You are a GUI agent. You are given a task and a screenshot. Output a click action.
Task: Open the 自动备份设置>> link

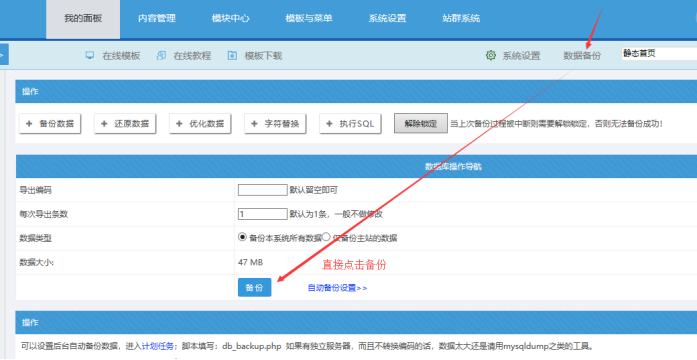[x=337, y=288]
